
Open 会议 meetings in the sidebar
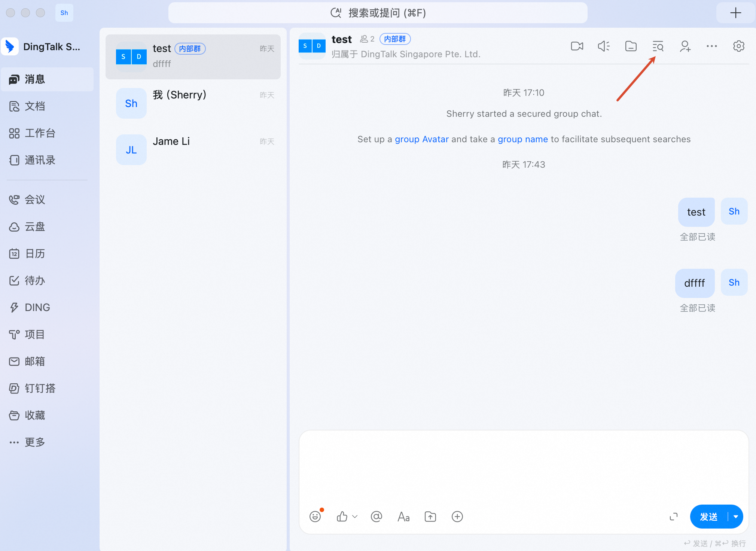point(47,200)
